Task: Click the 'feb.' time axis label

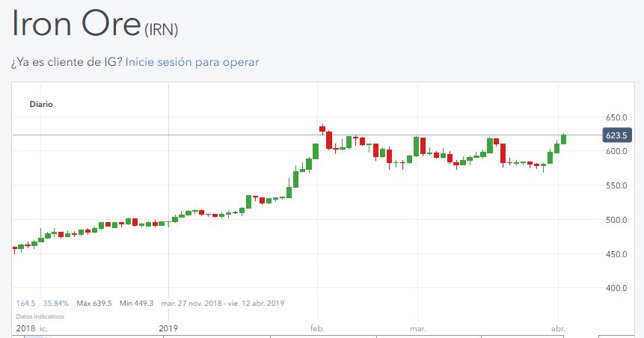Action: (317, 328)
